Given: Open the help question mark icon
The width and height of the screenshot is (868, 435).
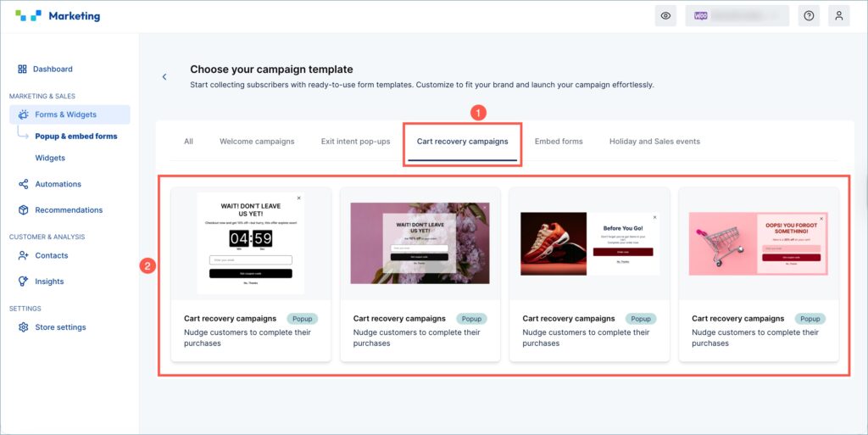Looking at the screenshot, I should click(809, 16).
